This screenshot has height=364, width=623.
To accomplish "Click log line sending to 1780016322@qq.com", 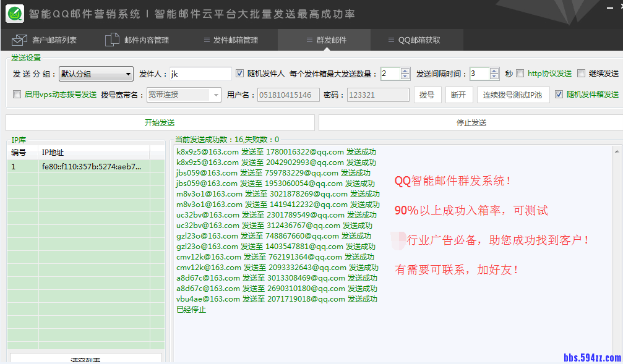I will (x=276, y=152).
